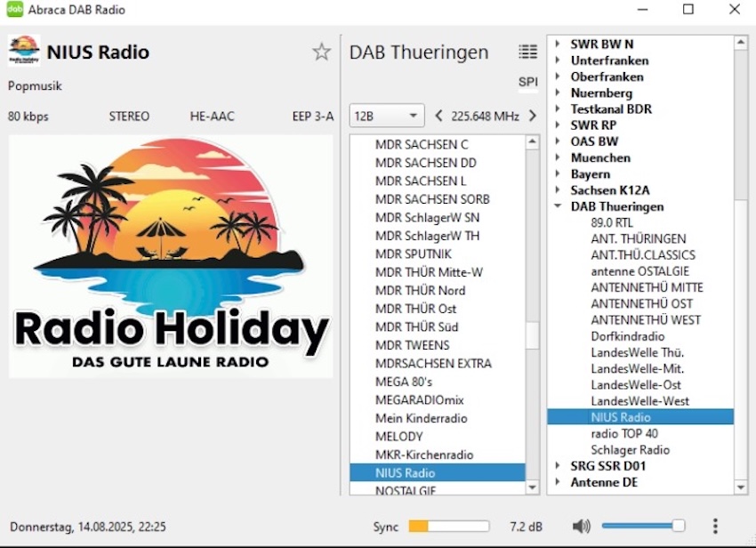Select MDR SPUTNIK station

click(438, 254)
